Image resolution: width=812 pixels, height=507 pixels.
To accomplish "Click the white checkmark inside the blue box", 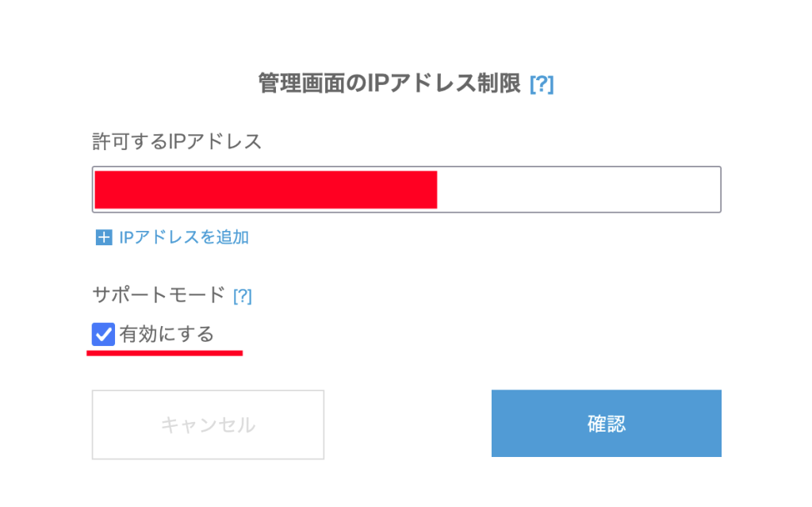I will 104,335.
